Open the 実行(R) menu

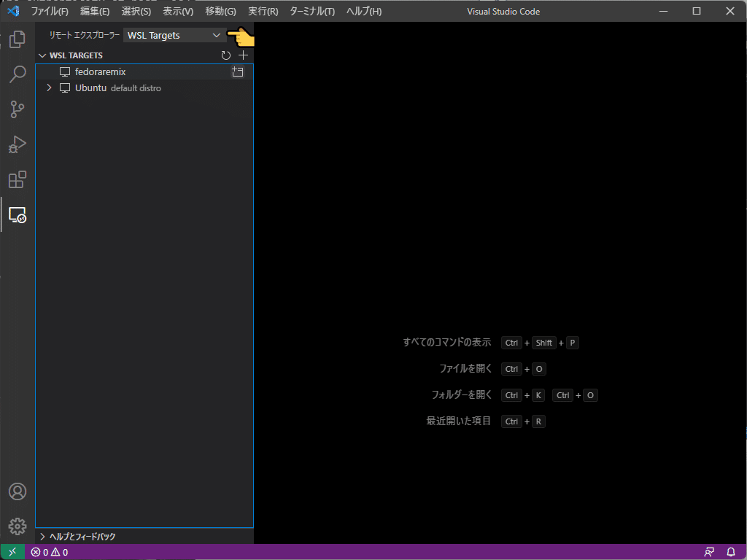[x=263, y=11]
